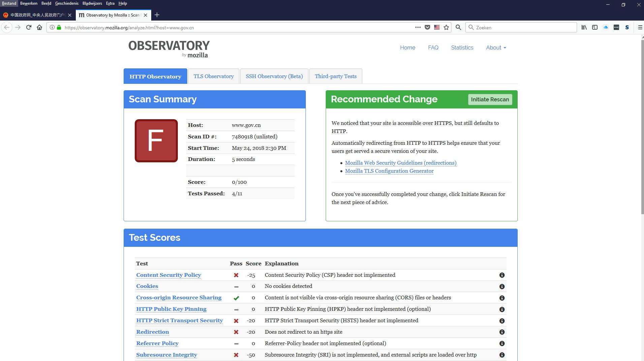
Task: Click the page vertical scrollbar
Action: coord(642,127)
